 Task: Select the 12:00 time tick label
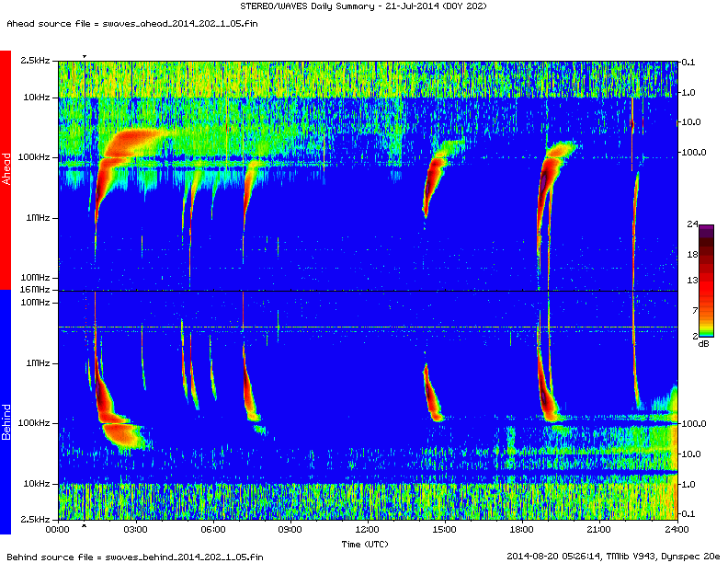tap(368, 530)
